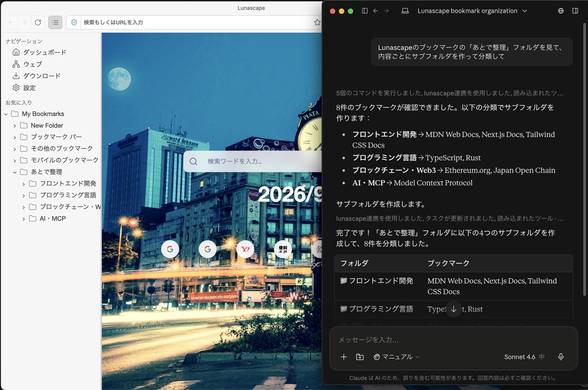Click the globe icon in Claude header

coord(561,11)
